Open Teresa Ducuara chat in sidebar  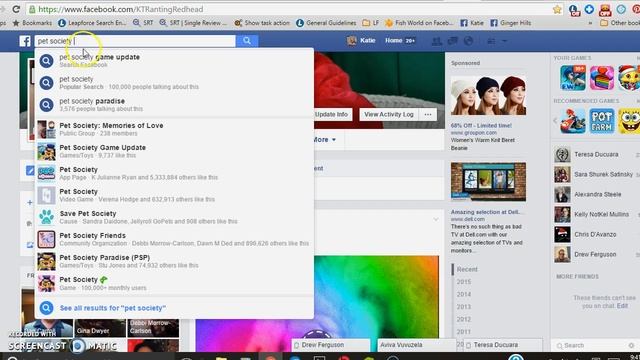pos(596,155)
